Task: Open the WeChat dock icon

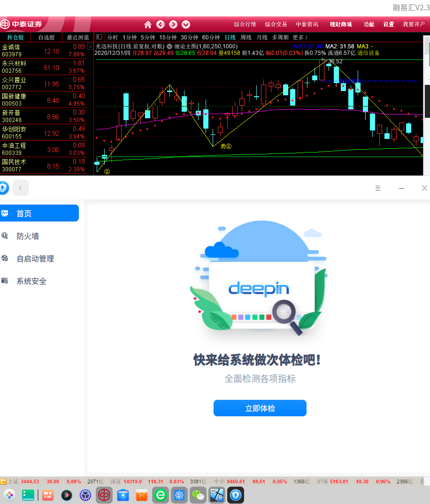Action: pyautogui.click(x=198, y=496)
